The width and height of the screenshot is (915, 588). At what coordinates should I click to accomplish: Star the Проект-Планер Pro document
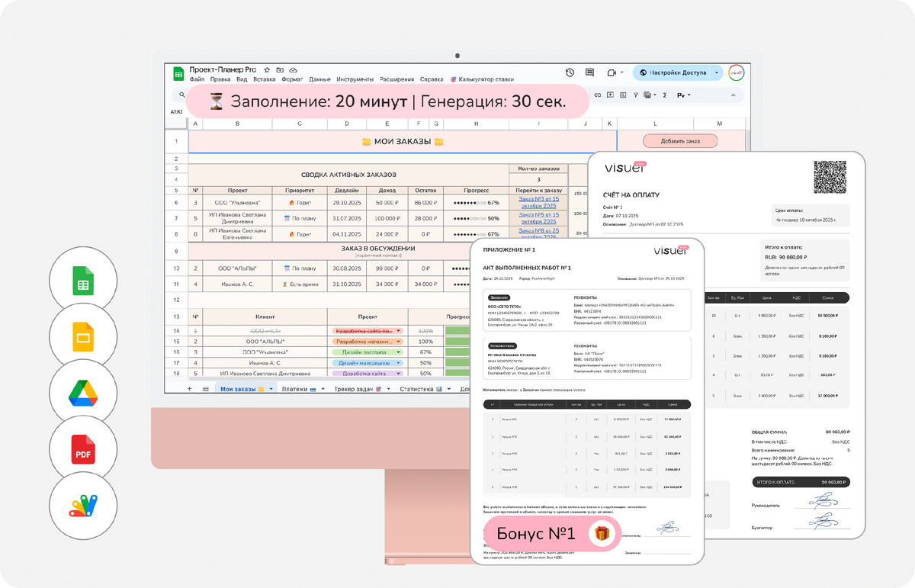[x=267, y=69]
